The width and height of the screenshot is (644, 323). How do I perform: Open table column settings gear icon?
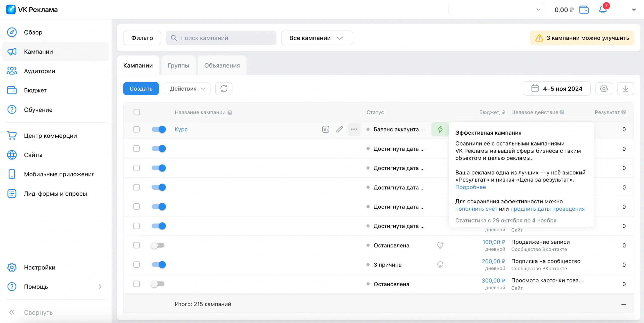(604, 89)
